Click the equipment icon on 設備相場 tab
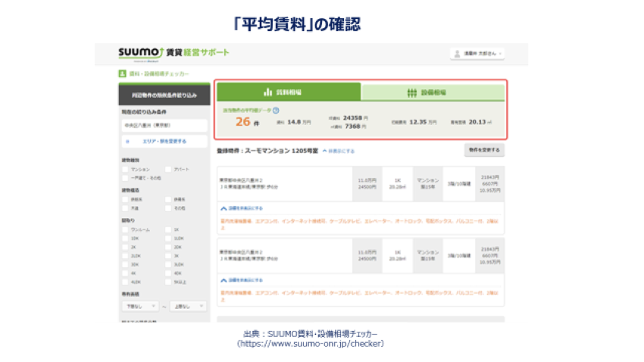The width and height of the screenshot is (644, 362). [x=412, y=92]
